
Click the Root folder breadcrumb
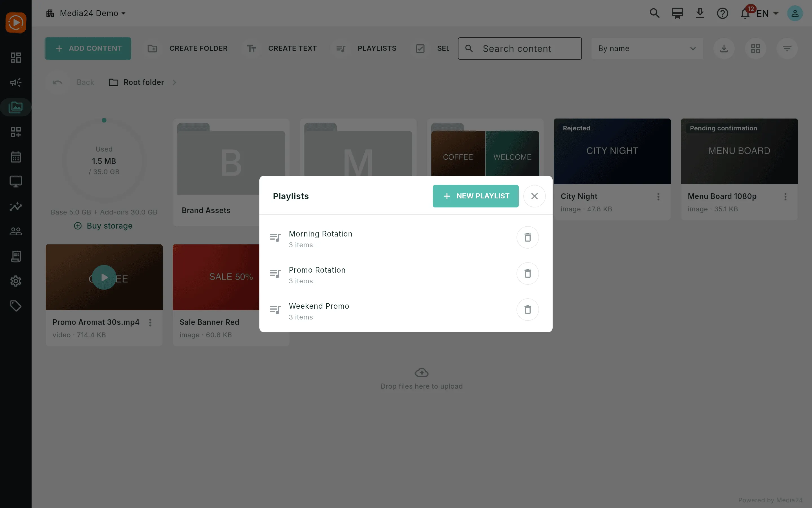click(136, 82)
